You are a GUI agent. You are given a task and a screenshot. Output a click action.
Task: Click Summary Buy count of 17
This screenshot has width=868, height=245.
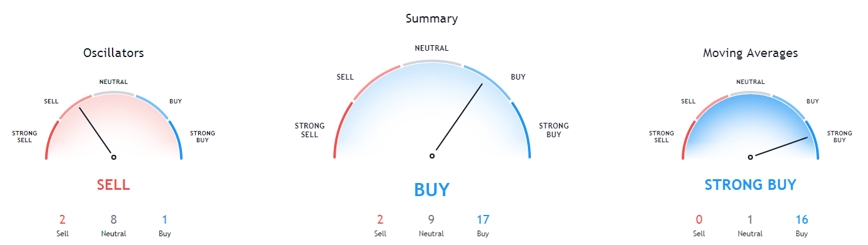483,220
